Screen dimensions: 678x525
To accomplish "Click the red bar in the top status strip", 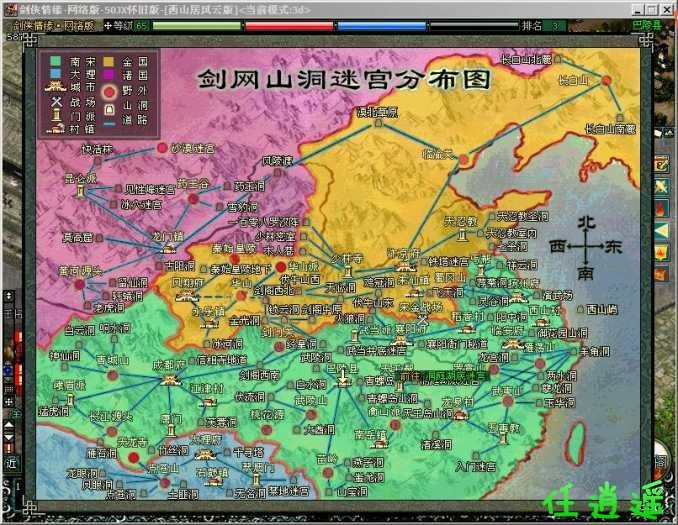I will click(289, 26).
